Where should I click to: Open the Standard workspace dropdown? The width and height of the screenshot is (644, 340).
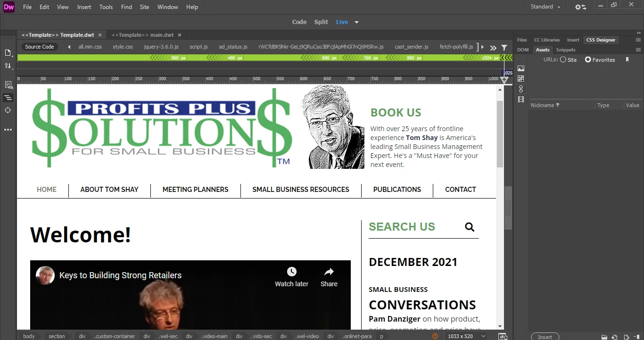tap(545, 7)
